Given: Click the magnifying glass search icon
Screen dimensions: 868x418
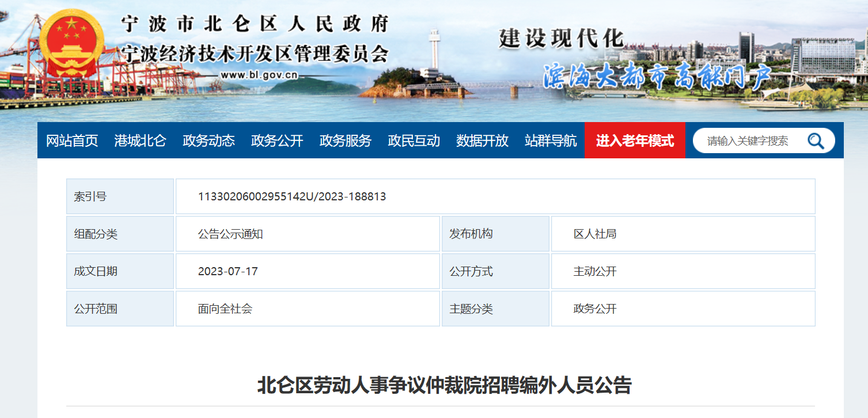Looking at the screenshot, I should (815, 140).
